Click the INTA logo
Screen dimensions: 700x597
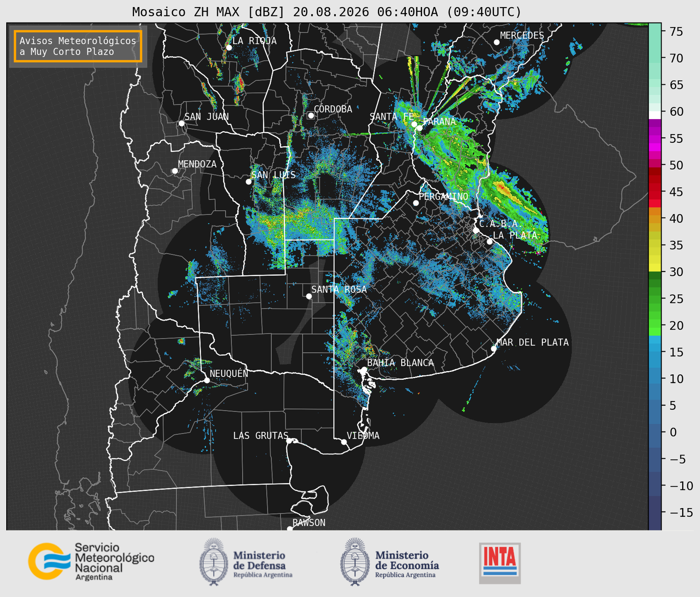(x=500, y=563)
